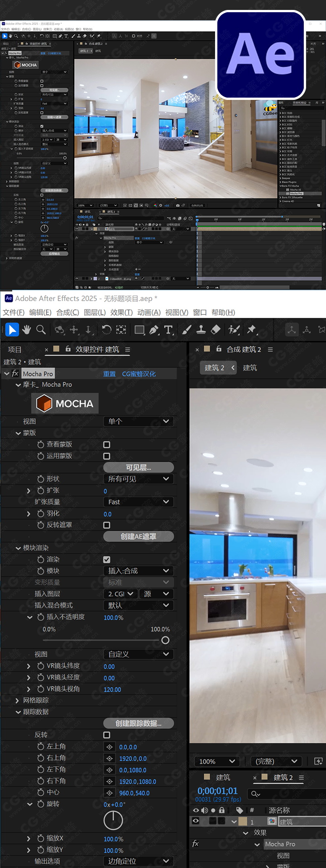Hide the 建筑 layer with its eye toggle
Screen dimensions: 326x868
(196, 821)
